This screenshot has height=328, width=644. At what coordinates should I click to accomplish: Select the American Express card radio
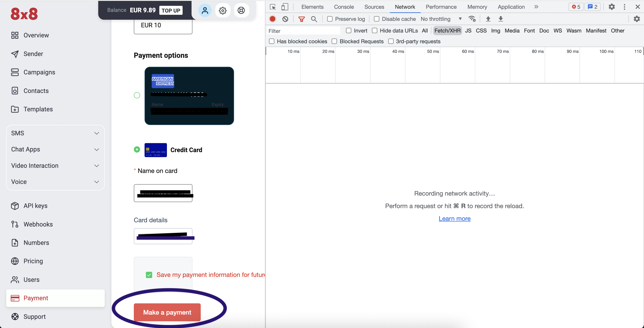pos(137,95)
